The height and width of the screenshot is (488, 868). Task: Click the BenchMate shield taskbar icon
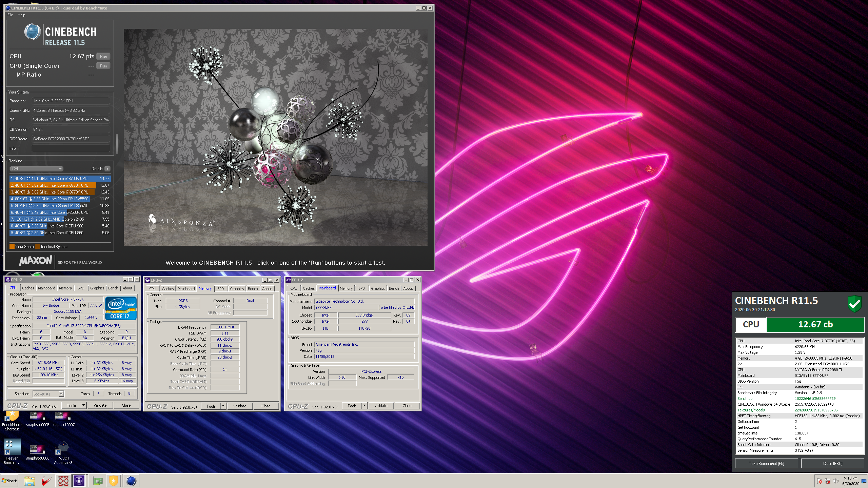[x=113, y=481]
